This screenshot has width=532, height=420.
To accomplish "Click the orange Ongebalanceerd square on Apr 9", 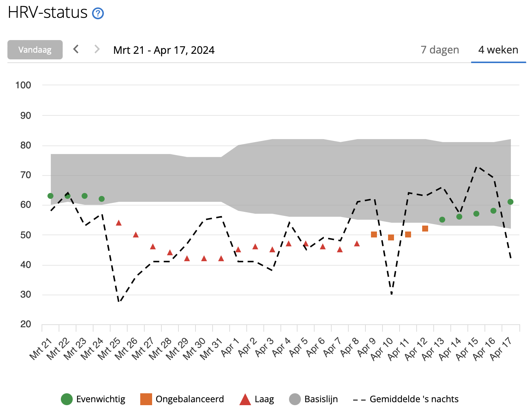I will [374, 234].
